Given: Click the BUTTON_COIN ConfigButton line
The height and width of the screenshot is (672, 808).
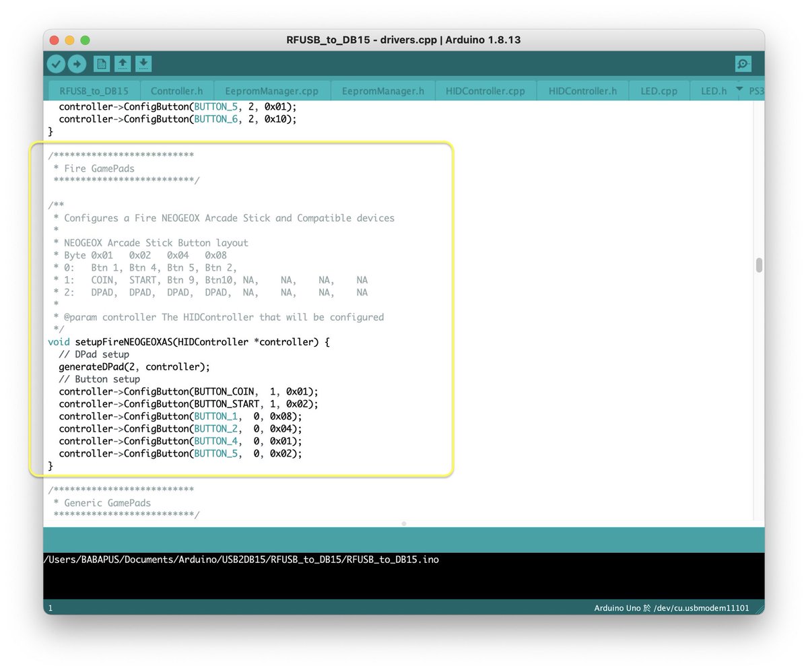Looking at the screenshot, I should pyautogui.click(x=189, y=391).
